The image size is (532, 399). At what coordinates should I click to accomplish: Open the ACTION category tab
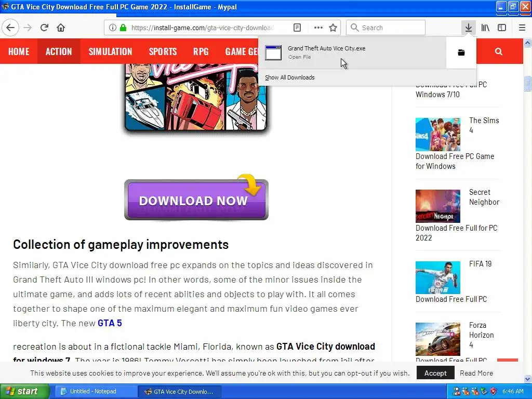click(x=59, y=51)
